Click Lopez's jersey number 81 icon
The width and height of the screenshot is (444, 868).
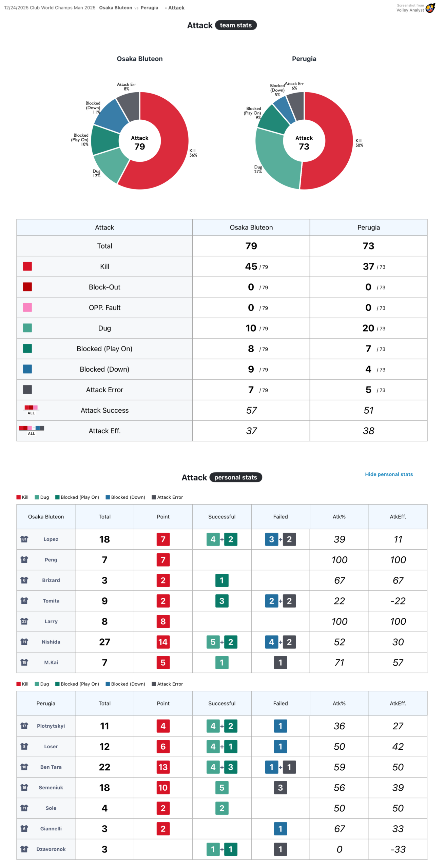pos(24,539)
